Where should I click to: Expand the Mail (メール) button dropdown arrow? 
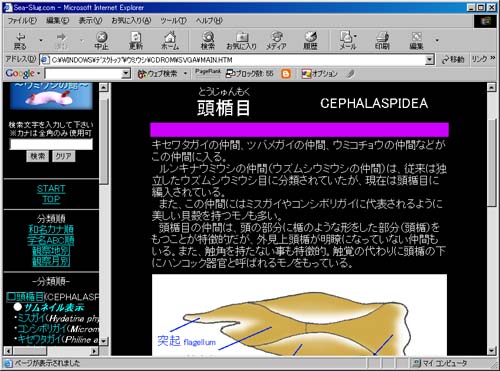point(355,36)
